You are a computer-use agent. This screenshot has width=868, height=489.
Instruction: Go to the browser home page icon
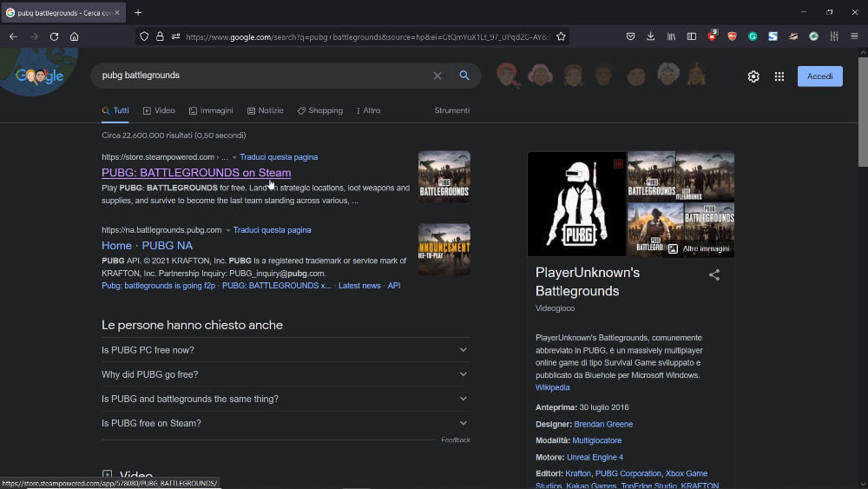(x=75, y=36)
